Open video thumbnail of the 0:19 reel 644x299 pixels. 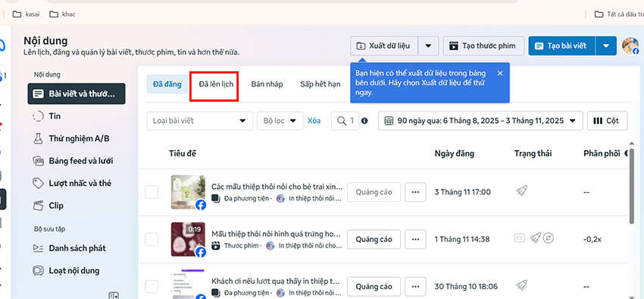click(x=188, y=239)
